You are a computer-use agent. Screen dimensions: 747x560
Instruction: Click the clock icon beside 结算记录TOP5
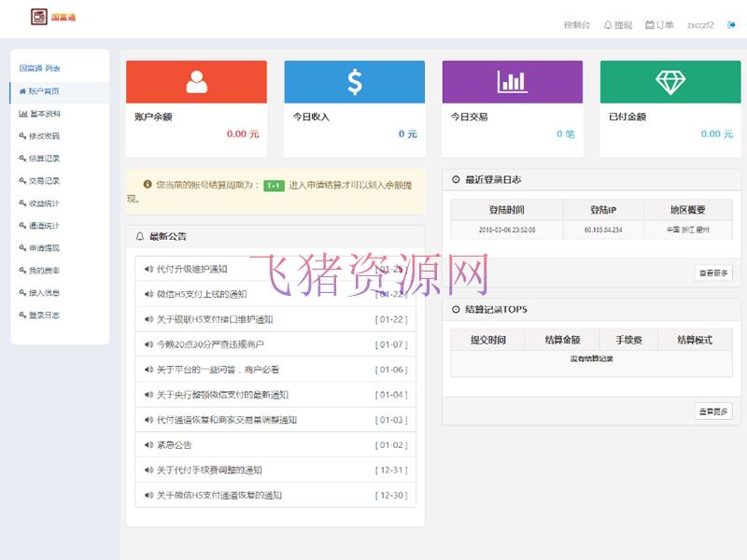pyautogui.click(x=456, y=310)
